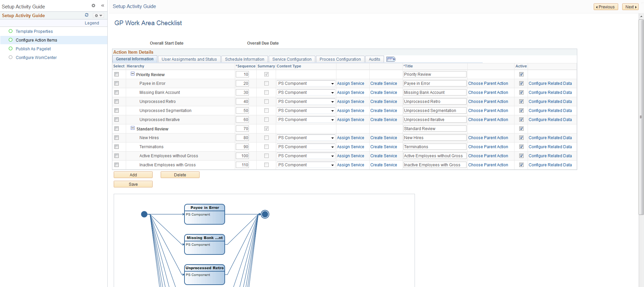The height and width of the screenshot is (287, 644).
Task: Click Create Service for Active Employees without Gross
Action: (384, 156)
